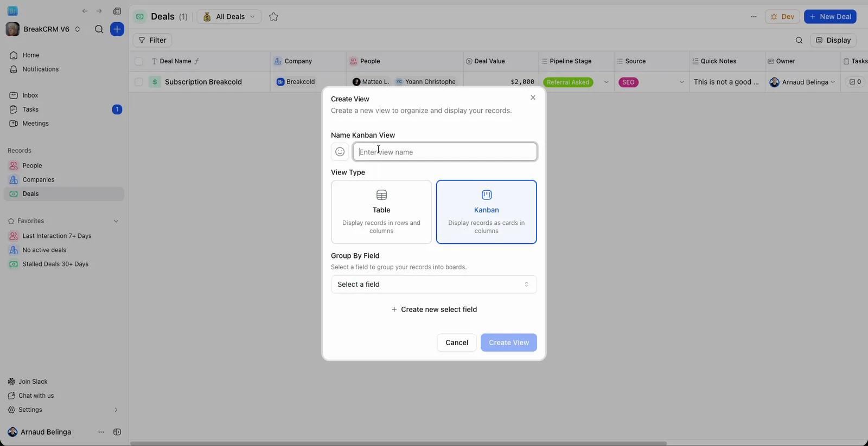Tick the select-all checkbox in table header
Viewport: 868px width, 446px height.
(139, 61)
